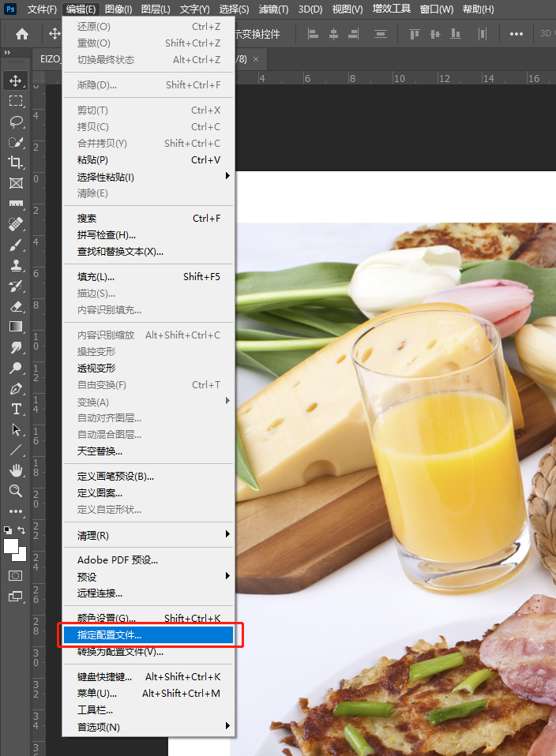Choose 颜色设置(G)... menu item

(148, 618)
